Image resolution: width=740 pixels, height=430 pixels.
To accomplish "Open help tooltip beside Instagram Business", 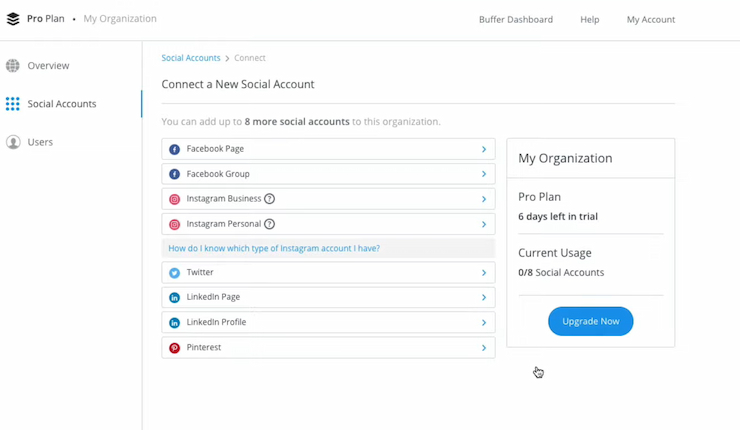I will [x=269, y=199].
